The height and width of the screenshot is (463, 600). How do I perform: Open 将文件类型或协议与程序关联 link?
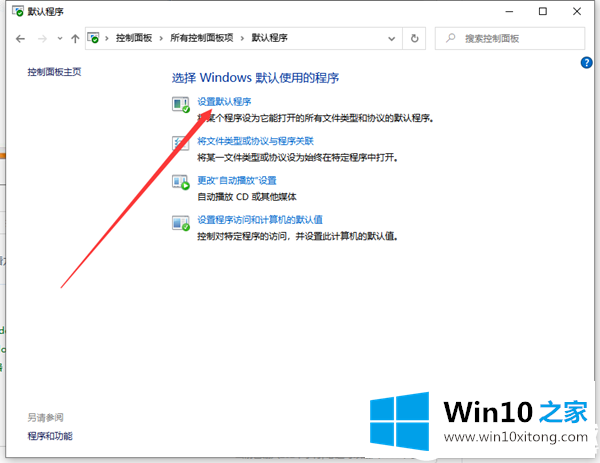pos(255,141)
